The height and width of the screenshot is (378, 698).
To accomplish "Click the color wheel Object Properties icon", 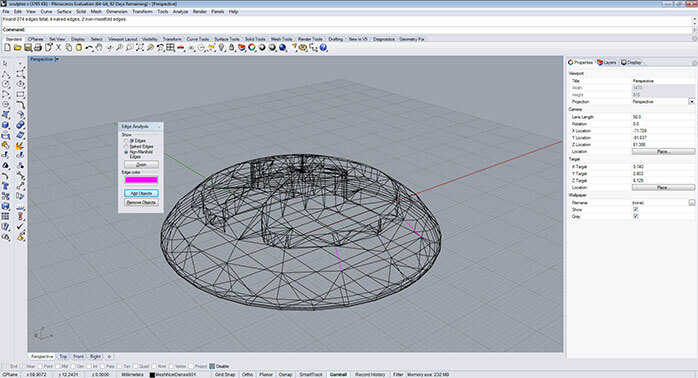I will coord(252,48).
